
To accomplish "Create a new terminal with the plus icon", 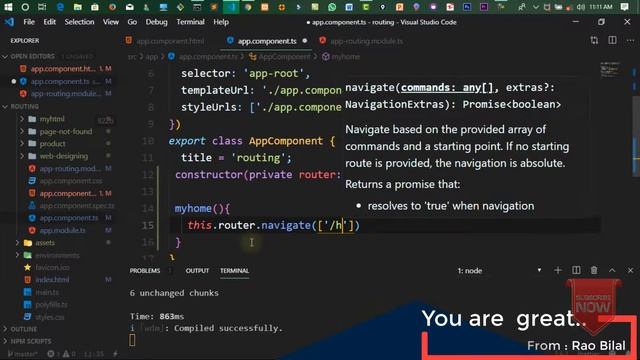I will [x=558, y=270].
